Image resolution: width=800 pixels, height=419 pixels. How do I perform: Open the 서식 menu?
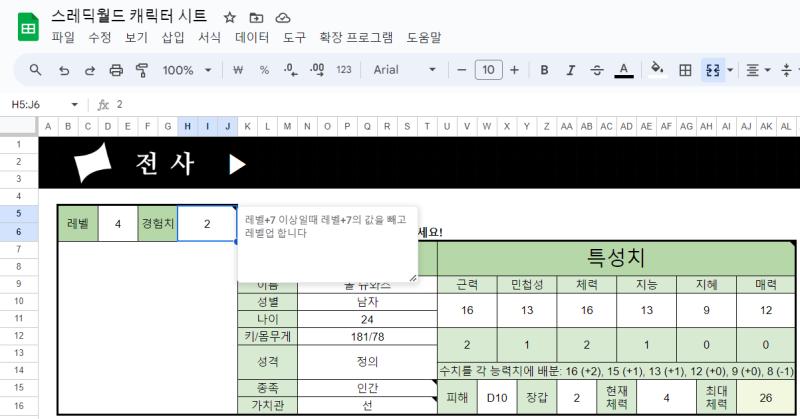pyautogui.click(x=210, y=37)
